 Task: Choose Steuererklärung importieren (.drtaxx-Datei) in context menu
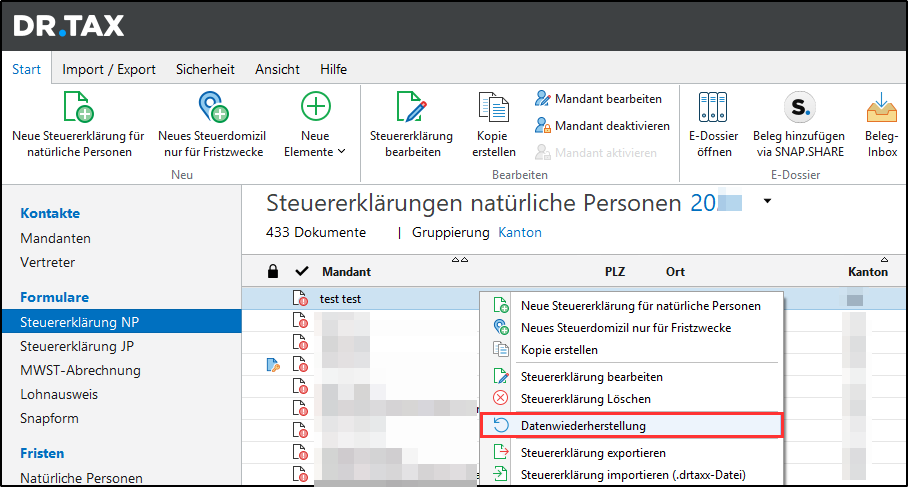[x=632, y=475]
